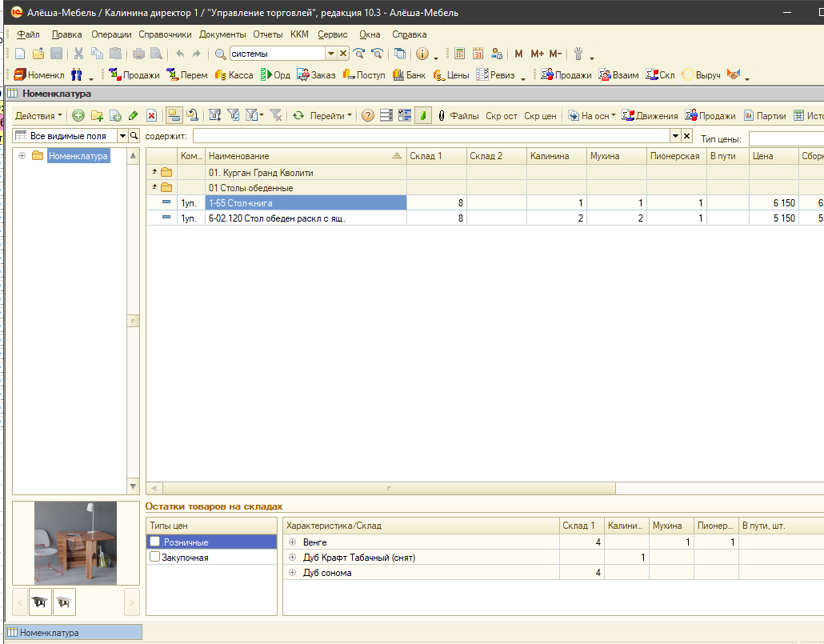Click the product photo thumbnail
The height and width of the screenshot is (644, 824).
[75, 543]
